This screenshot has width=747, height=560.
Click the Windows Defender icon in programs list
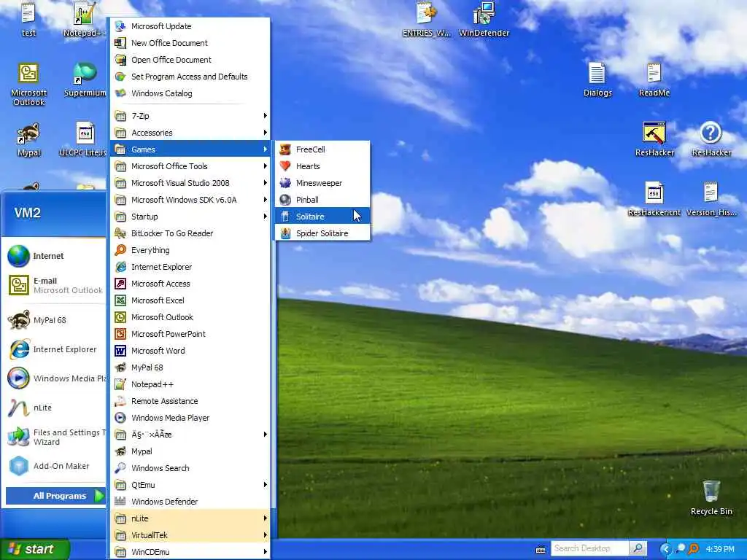click(120, 502)
